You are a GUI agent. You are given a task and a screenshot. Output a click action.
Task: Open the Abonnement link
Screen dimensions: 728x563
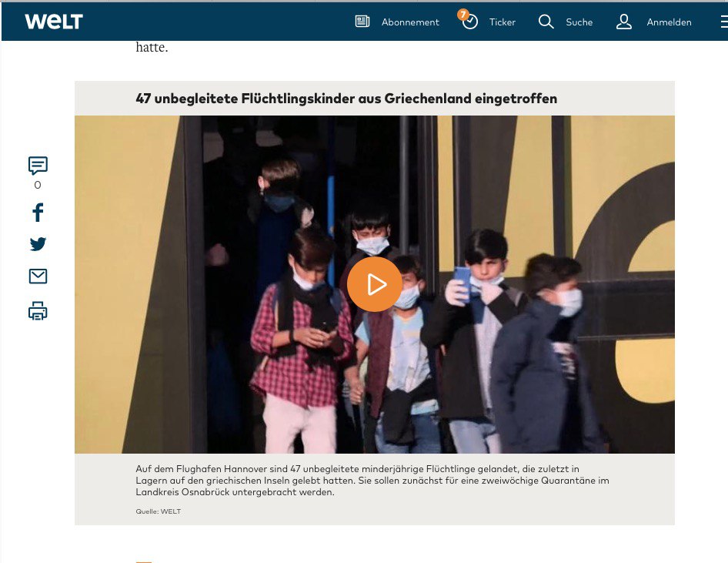(410, 22)
